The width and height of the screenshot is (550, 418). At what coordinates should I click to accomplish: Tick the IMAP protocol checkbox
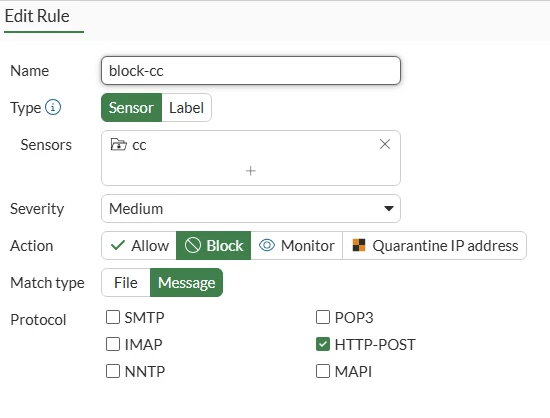tap(113, 344)
